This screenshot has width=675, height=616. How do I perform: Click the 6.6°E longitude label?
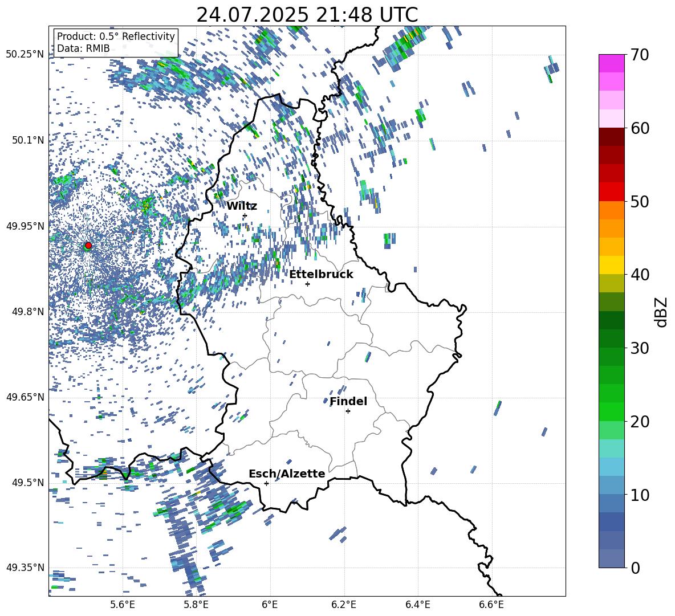coord(491,605)
